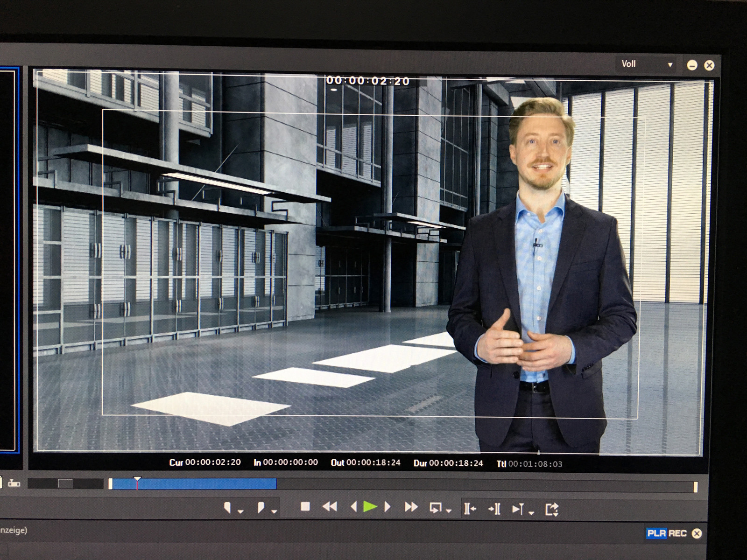The height and width of the screenshot is (560, 747).
Task: Step back one frame
Action: coord(353,507)
